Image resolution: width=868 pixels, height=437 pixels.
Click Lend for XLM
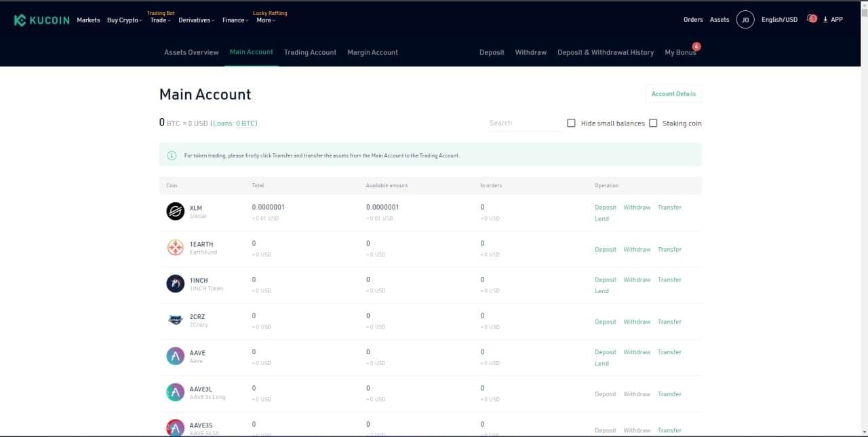(x=601, y=218)
